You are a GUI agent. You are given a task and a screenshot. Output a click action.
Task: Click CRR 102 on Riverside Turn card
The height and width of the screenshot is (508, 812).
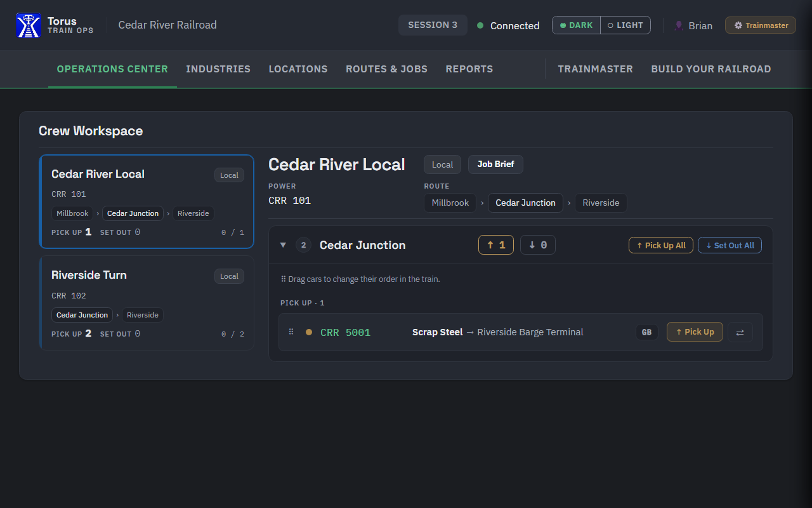point(69,296)
